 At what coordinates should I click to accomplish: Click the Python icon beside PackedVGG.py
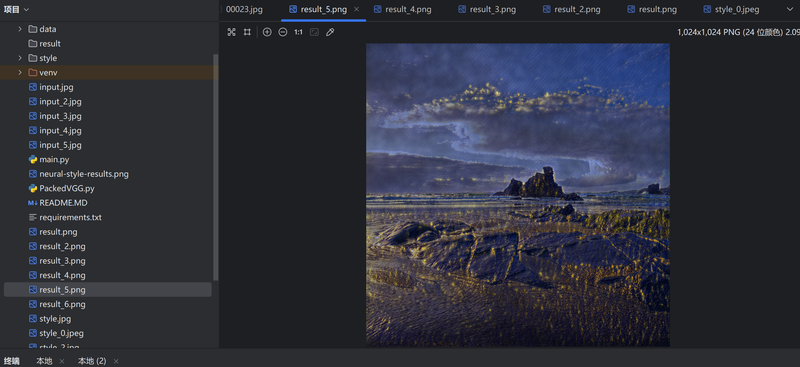tap(33, 188)
